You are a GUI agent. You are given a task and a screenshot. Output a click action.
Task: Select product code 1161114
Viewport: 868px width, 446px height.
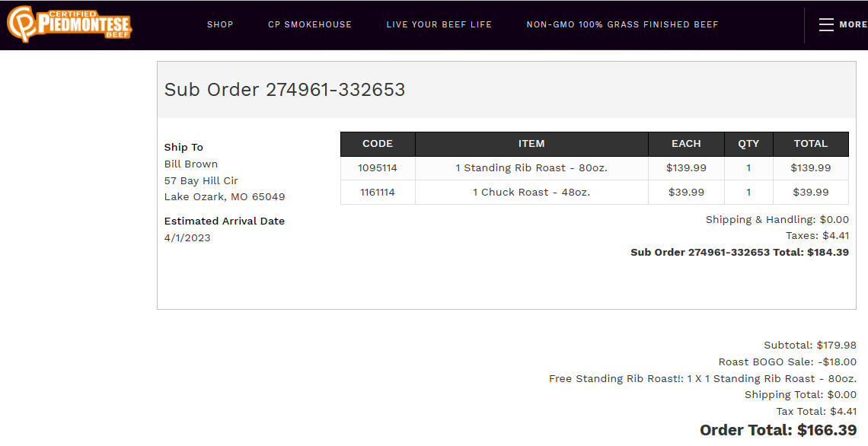tap(378, 193)
